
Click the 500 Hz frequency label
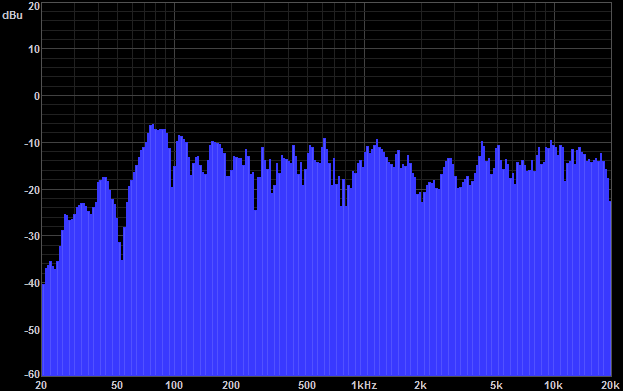click(307, 385)
